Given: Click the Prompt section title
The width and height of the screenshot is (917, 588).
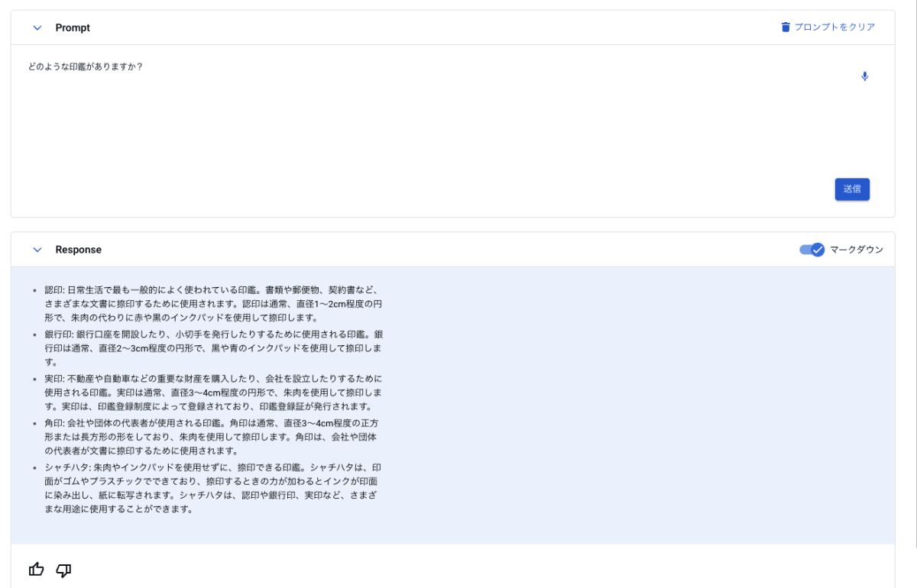Looking at the screenshot, I should 73,27.
